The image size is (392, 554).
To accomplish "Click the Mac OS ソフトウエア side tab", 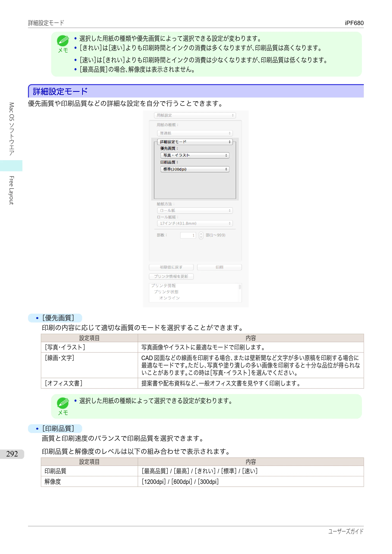I will [x=11, y=129].
